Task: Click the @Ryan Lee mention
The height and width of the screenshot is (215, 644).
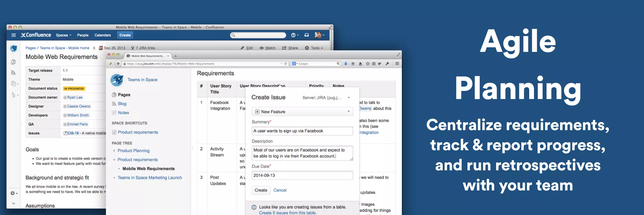Action: coord(73,98)
